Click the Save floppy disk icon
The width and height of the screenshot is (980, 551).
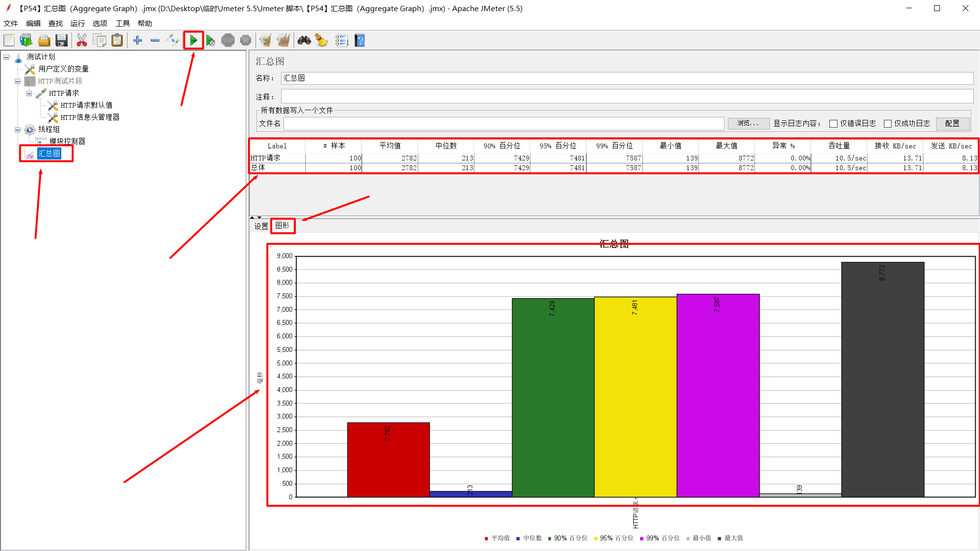tap(61, 41)
